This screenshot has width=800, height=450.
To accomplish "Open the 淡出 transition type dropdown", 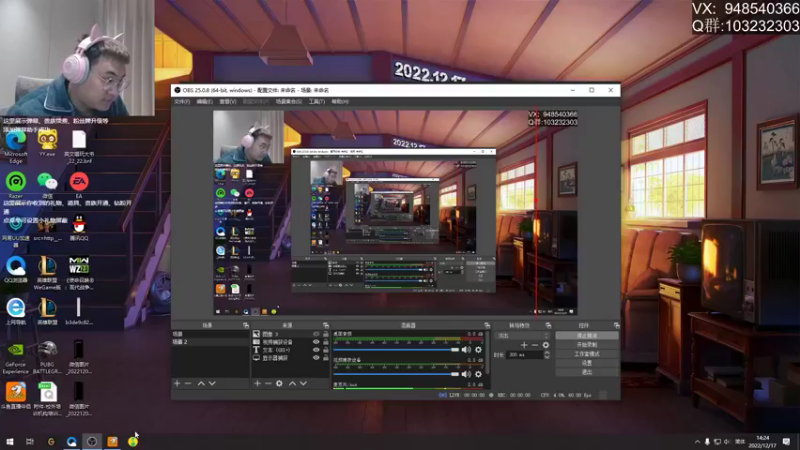I will coord(523,335).
